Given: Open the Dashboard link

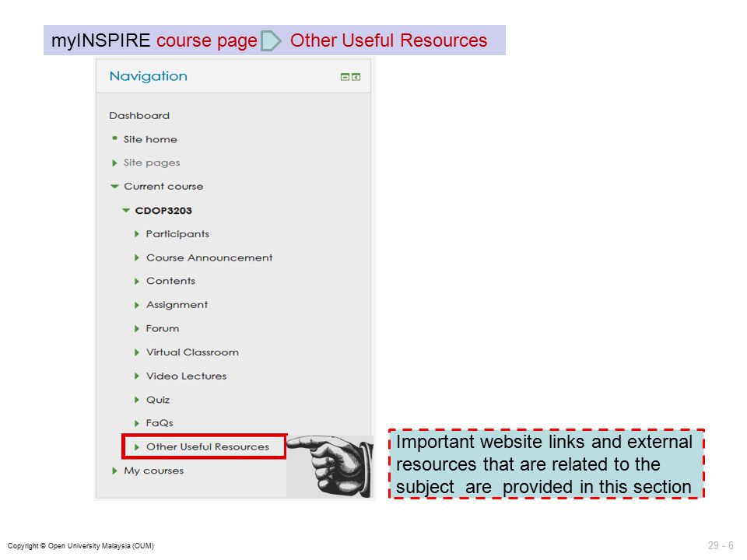Looking at the screenshot, I should (x=139, y=116).
